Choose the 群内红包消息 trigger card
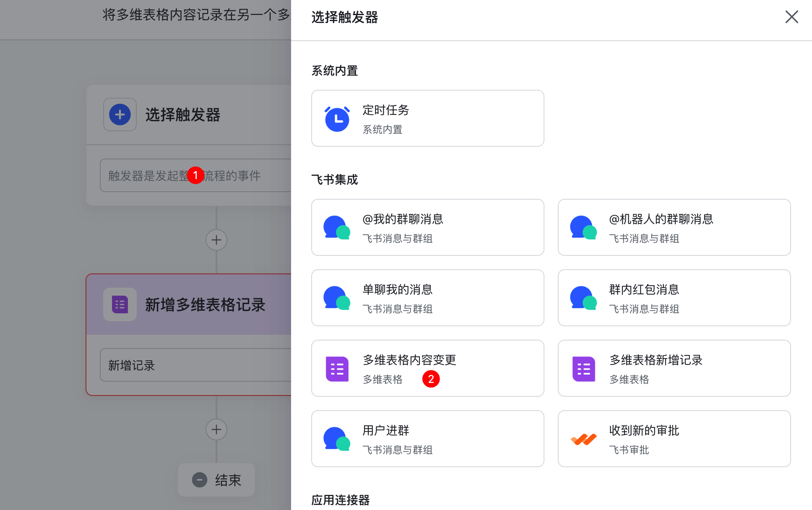The height and width of the screenshot is (510, 812). pyautogui.click(x=674, y=298)
